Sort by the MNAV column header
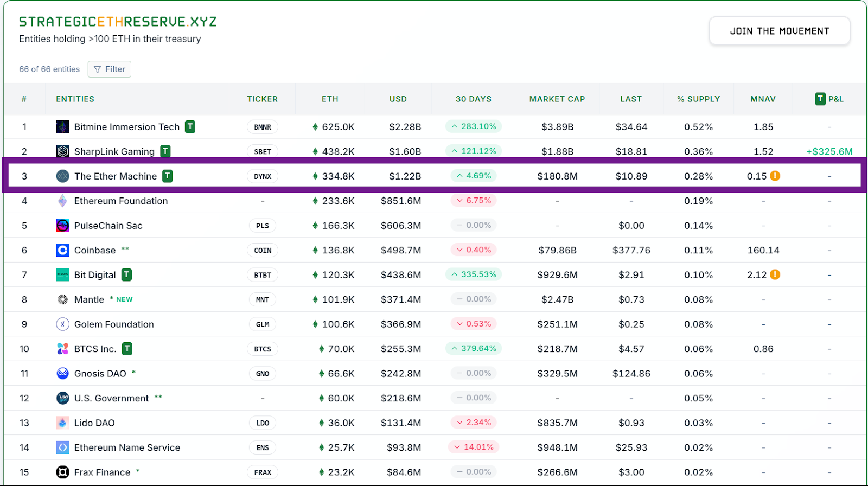 [763, 99]
